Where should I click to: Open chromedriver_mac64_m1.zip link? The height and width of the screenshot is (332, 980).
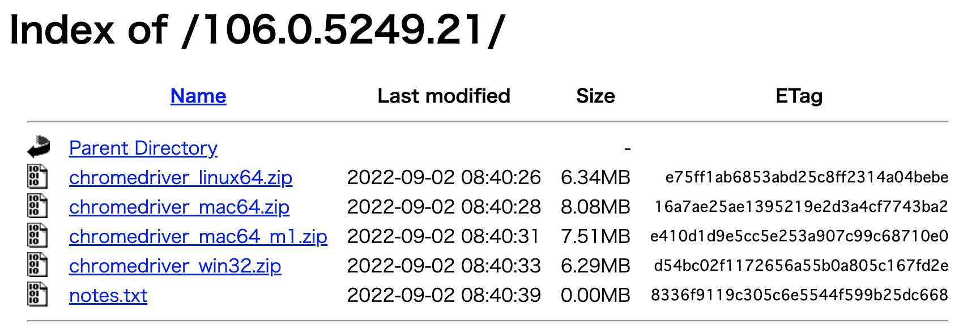(198, 236)
